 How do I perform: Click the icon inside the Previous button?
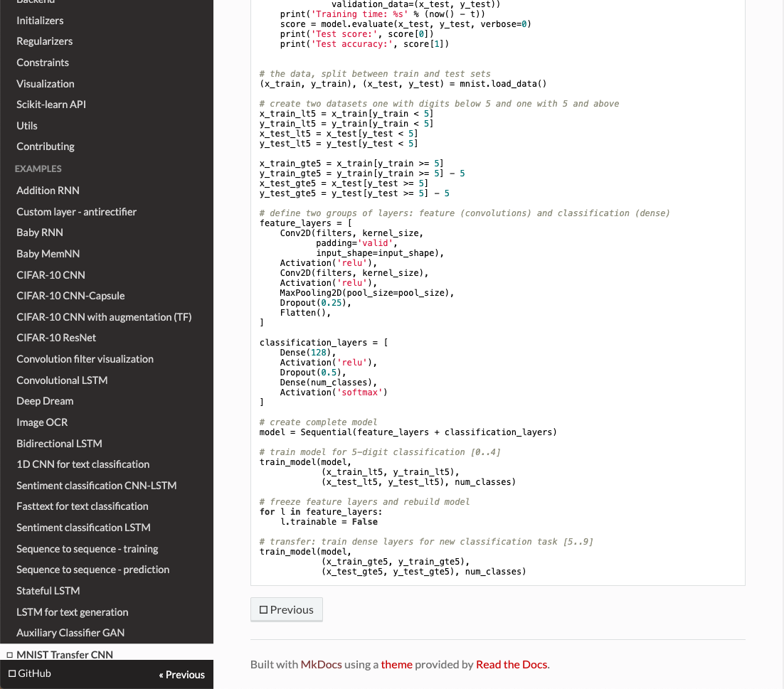264,609
